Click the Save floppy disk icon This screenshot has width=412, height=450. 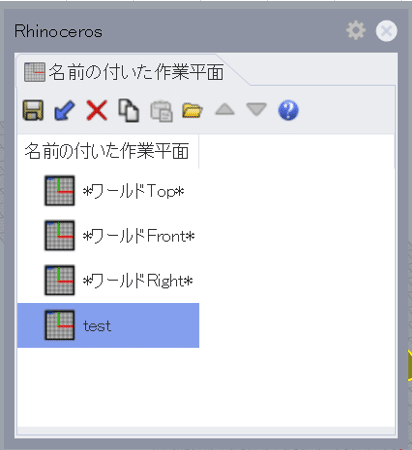(x=33, y=110)
